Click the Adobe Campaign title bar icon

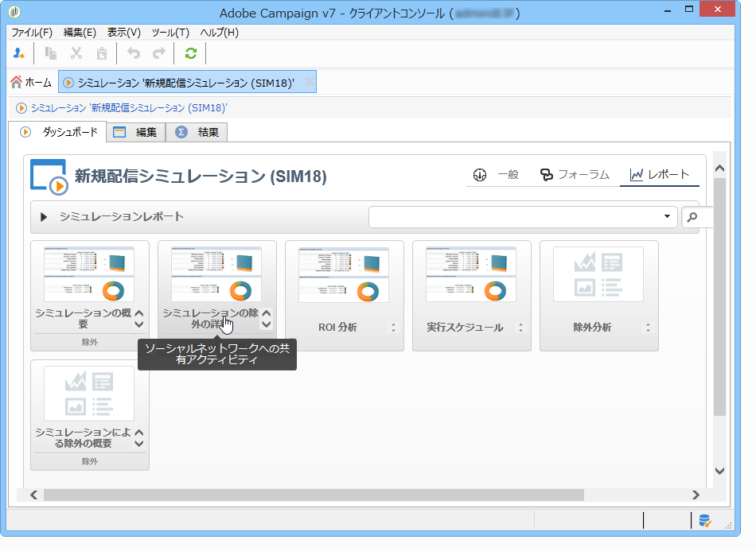coord(15,12)
